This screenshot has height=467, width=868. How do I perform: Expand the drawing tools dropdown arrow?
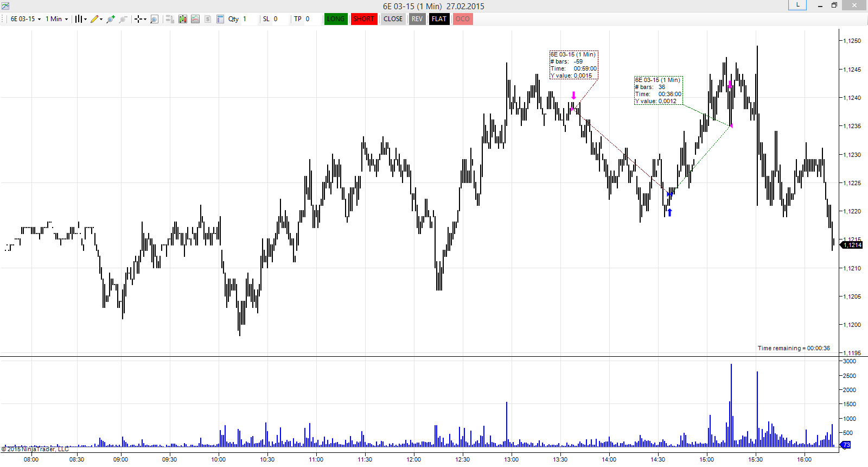click(101, 19)
